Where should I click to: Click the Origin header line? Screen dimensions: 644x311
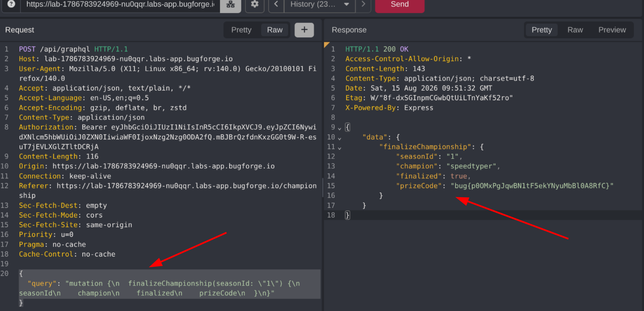[147, 166]
